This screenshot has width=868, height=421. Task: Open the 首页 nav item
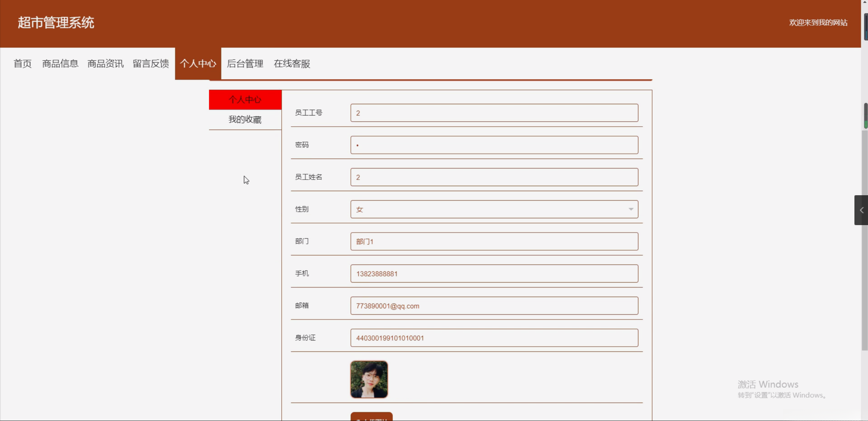22,63
